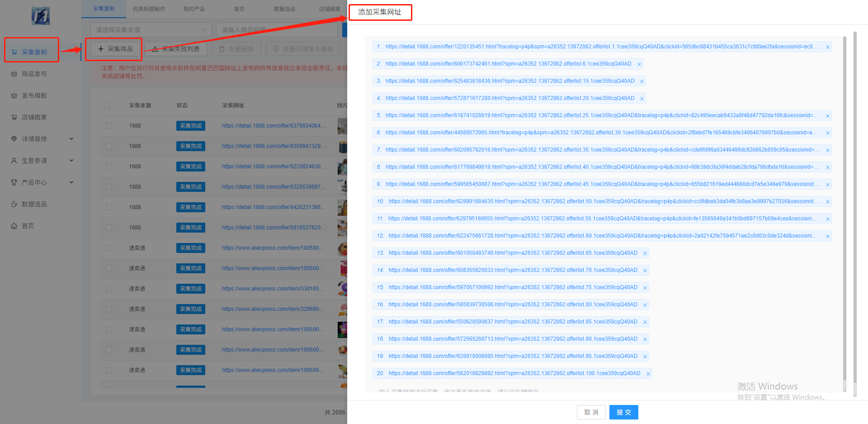Switch to the 优质标题制作 top tab

coord(149,9)
